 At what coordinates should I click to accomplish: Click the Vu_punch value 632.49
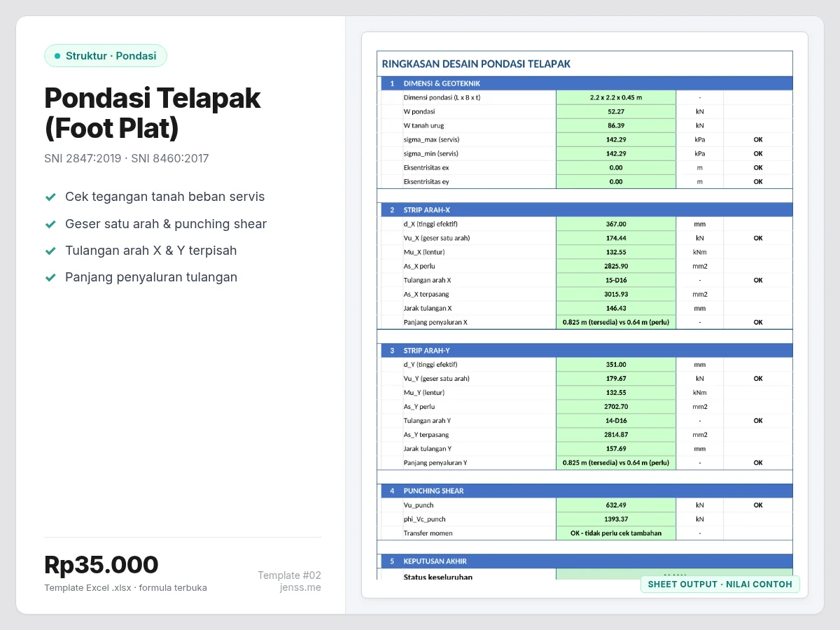(616, 505)
